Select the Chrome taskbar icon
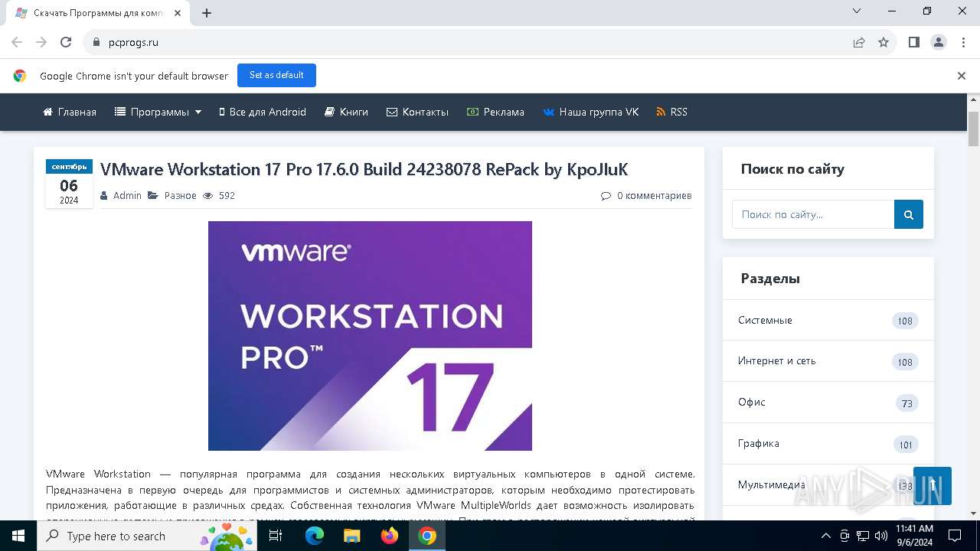 coord(427,536)
